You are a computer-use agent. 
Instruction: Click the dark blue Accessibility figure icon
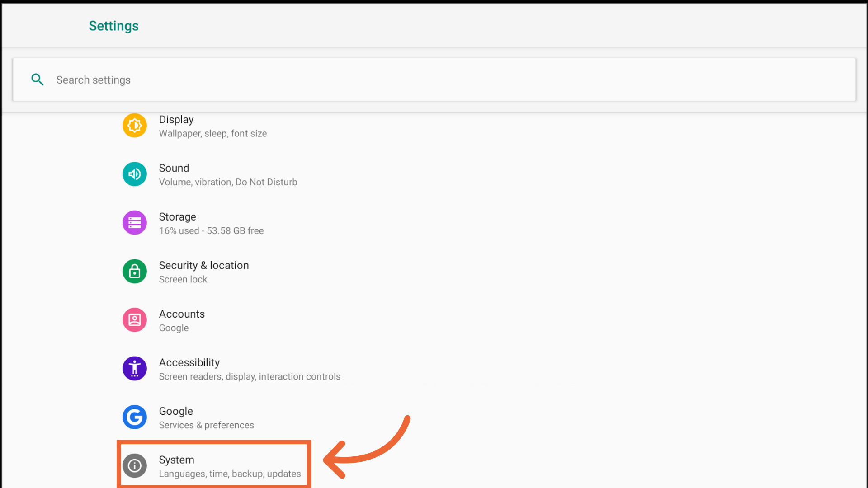pos(134,368)
